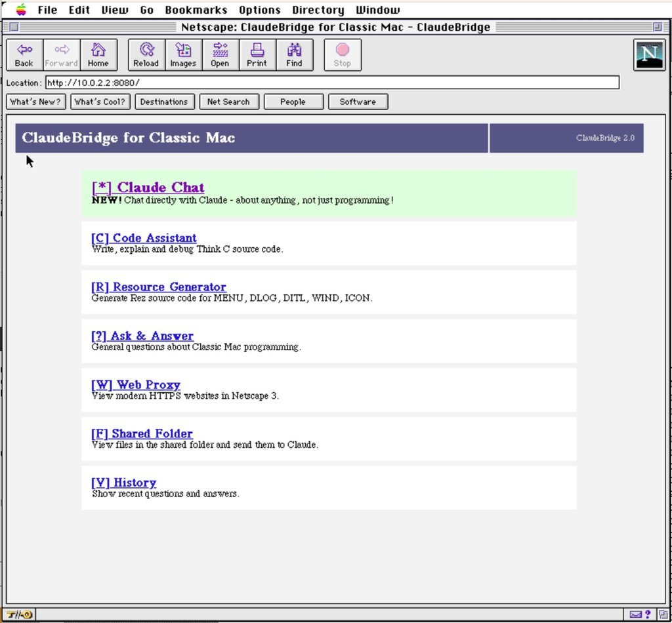Click the What's Cool? button

(100, 102)
